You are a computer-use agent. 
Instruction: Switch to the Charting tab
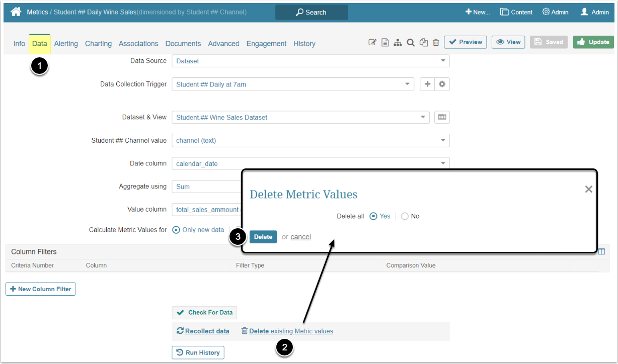[98, 44]
